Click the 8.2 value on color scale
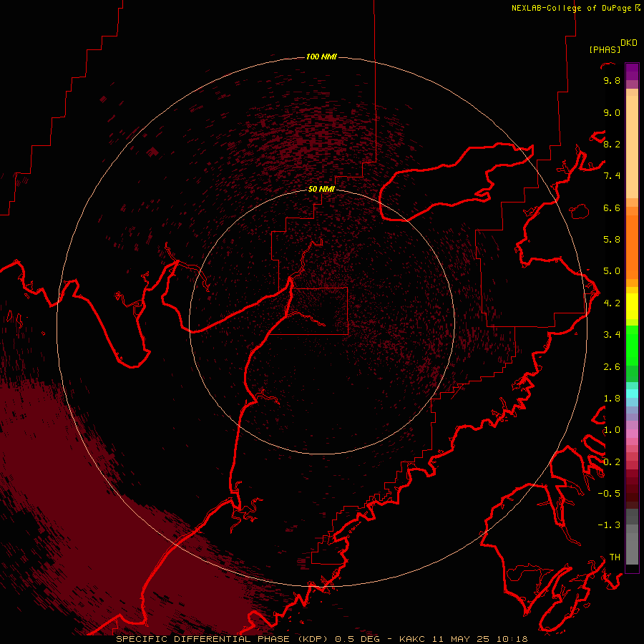 pyautogui.click(x=612, y=144)
